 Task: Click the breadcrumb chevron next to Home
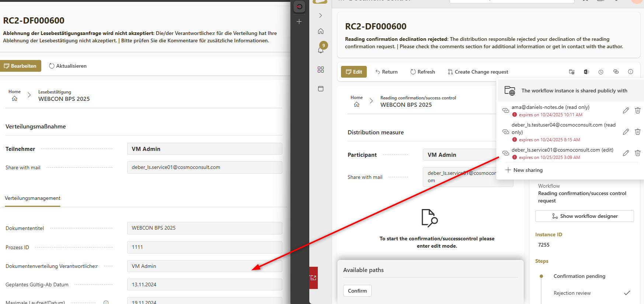click(x=371, y=101)
